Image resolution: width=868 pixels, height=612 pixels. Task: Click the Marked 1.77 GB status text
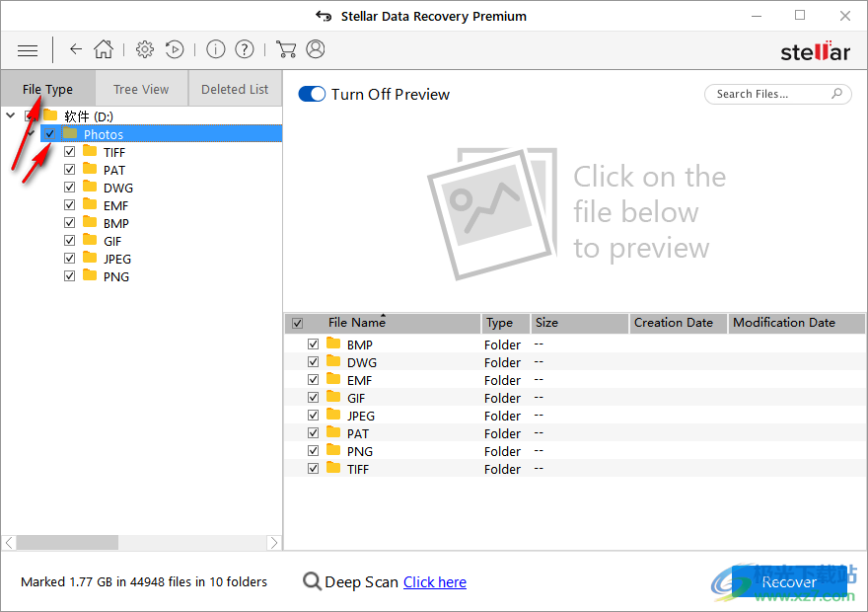click(x=144, y=582)
